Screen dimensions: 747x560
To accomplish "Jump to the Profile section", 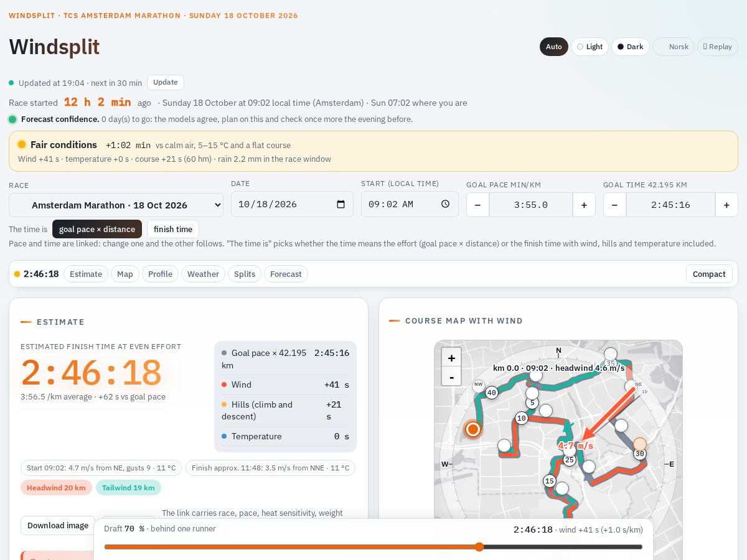I will click(x=160, y=274).
